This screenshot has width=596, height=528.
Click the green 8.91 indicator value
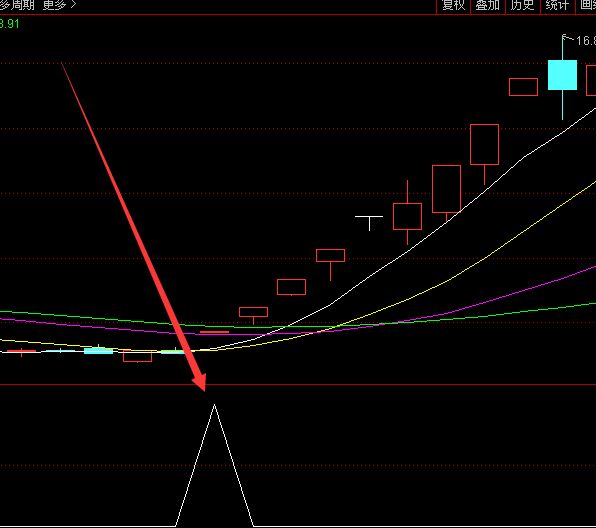(9, 24)
